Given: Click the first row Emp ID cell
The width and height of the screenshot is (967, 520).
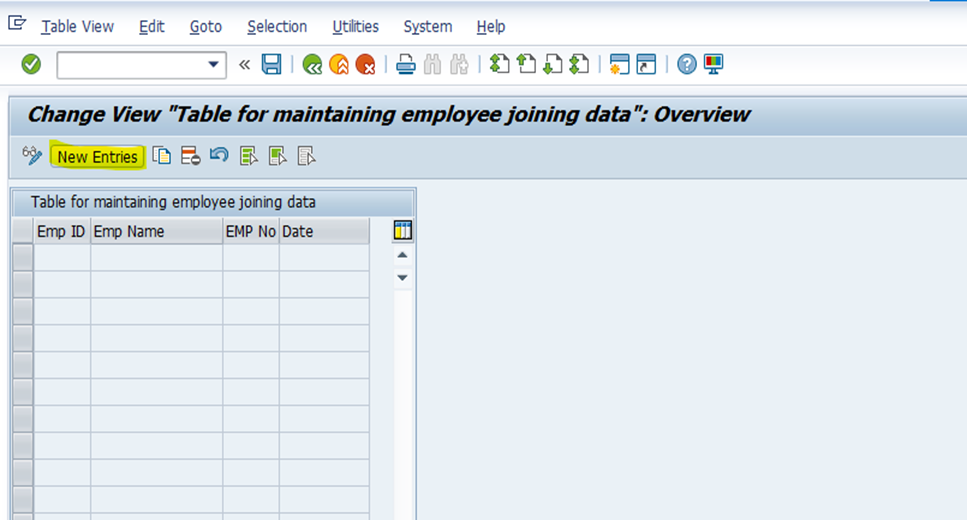Looking at the screenshot, I should [x=62, y=257].
